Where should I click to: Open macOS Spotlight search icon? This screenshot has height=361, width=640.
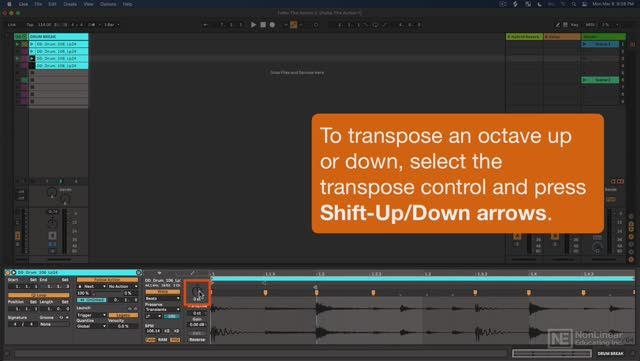point(574,4)
